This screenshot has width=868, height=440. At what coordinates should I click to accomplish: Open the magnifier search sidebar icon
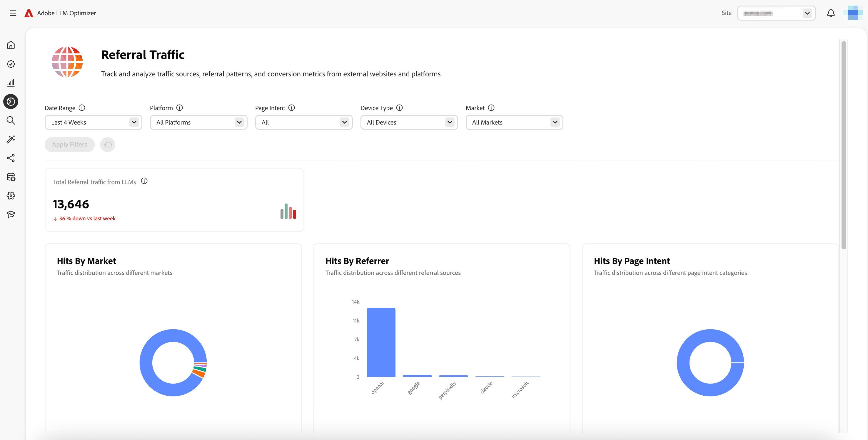click(x=11, y=120)
